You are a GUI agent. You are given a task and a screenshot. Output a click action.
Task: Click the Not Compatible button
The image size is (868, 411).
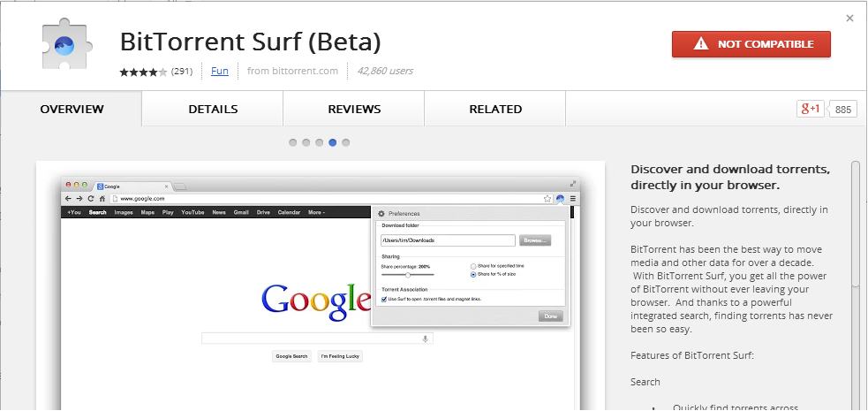coord(751,44)
